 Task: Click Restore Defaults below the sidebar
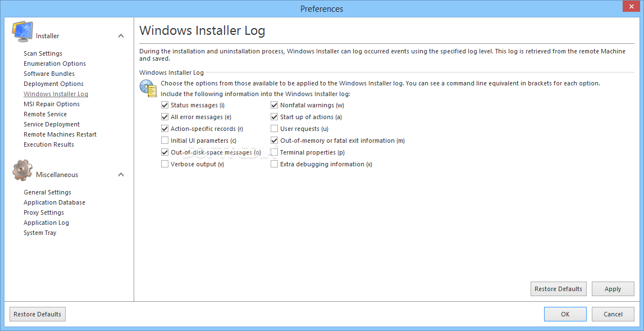click(x=38, y=314)
